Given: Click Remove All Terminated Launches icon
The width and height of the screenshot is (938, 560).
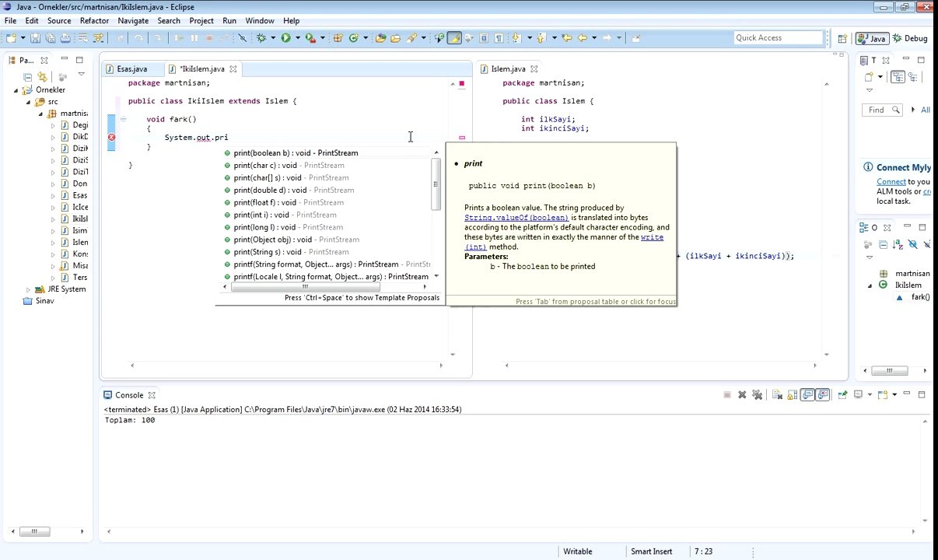Looking at the screenshot, I should pos(757,395).
